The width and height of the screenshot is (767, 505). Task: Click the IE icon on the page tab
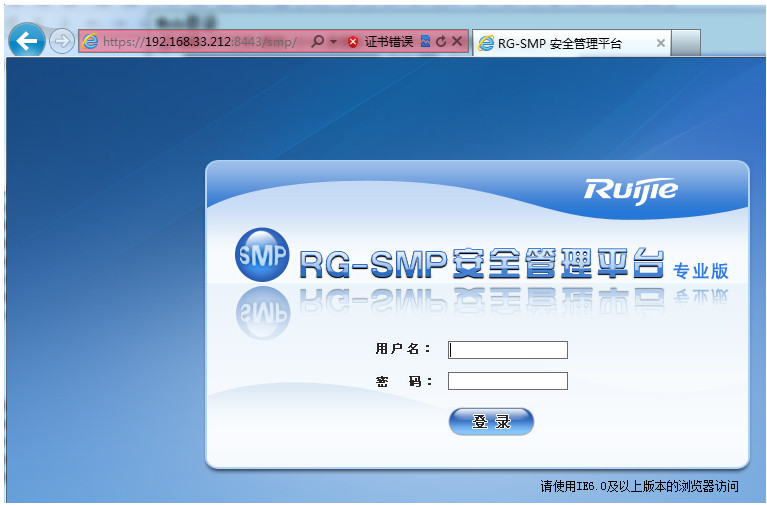coord(486,43)
